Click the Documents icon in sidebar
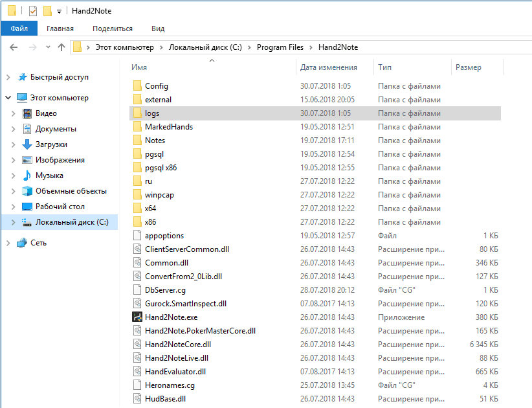This screenshot has width=532, height=408. pos(27,129)
